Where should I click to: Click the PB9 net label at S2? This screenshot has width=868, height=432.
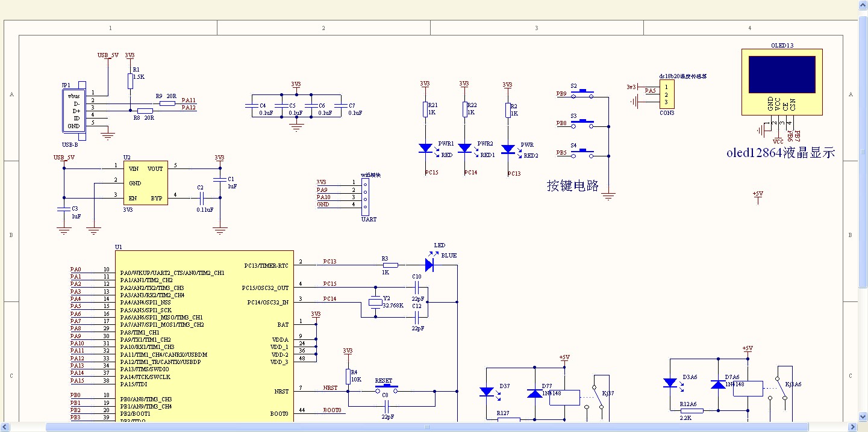point(561,94)
